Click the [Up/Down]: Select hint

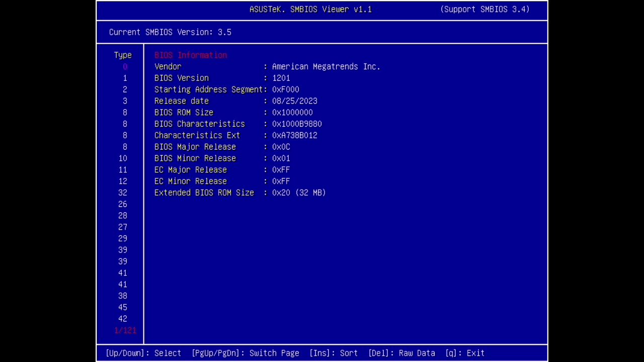143,353
